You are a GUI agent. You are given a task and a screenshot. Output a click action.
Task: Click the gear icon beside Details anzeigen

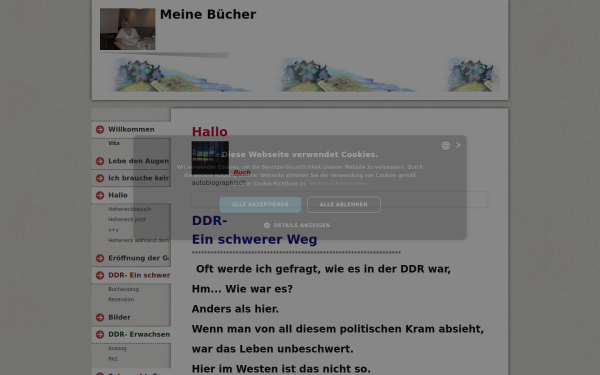click(x=267, y=225)
